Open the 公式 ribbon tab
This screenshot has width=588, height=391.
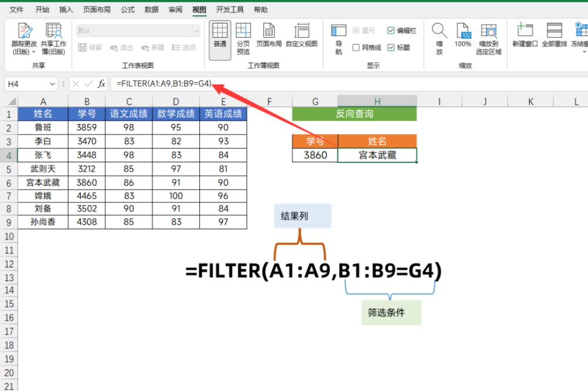tap(128, 10)
